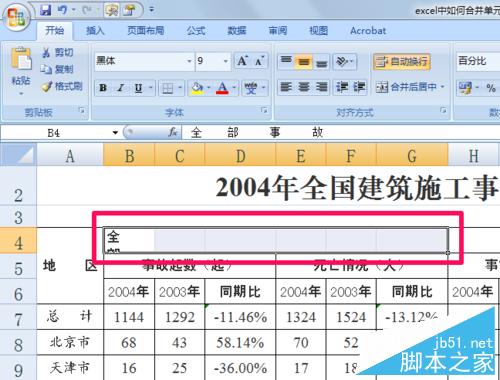The image size is (500, 380).
Task: Decrease indent icon
Action: point(342,87)
